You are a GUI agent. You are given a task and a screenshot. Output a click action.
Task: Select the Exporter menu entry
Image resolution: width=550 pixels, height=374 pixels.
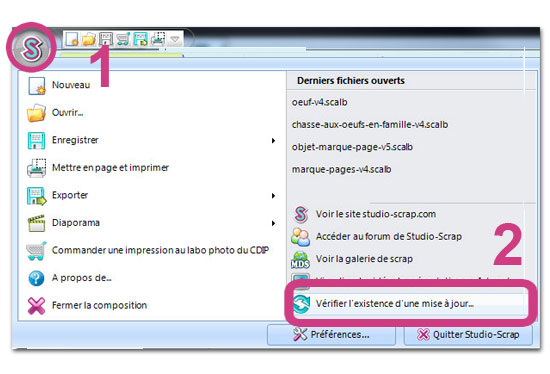coord(70,195)
